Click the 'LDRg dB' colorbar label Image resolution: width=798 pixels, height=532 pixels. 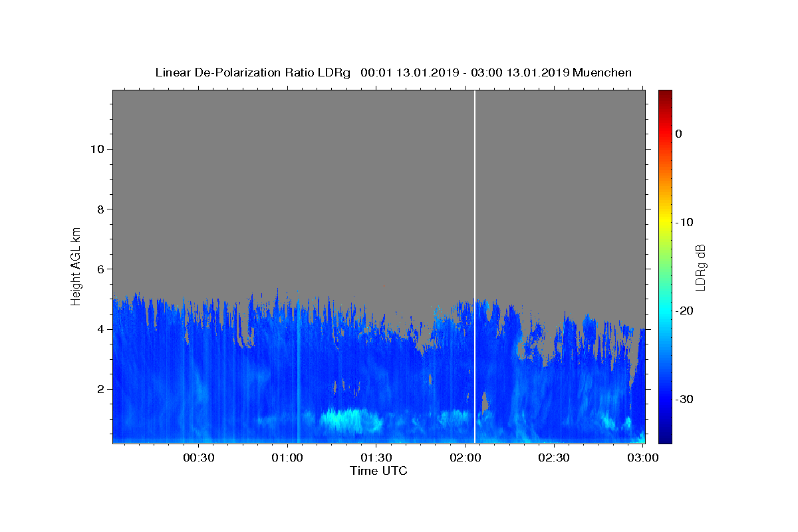point(700,267)
